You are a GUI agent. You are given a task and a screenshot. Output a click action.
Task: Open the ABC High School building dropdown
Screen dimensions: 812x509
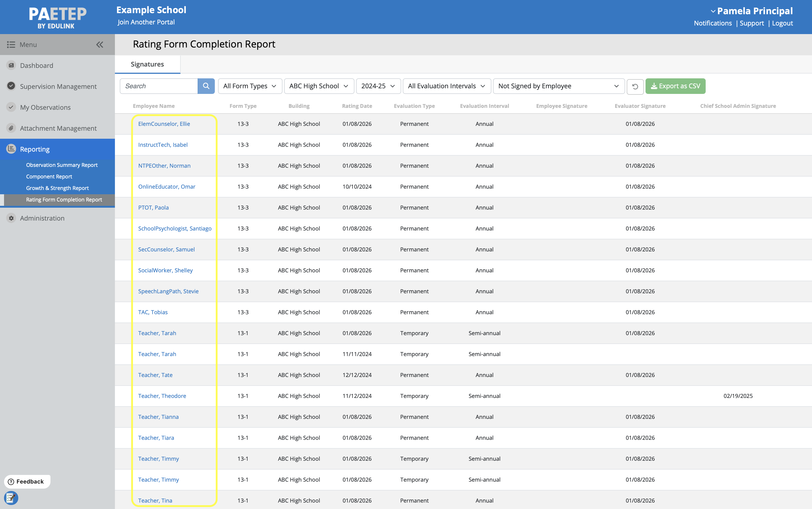coord(319,86)
